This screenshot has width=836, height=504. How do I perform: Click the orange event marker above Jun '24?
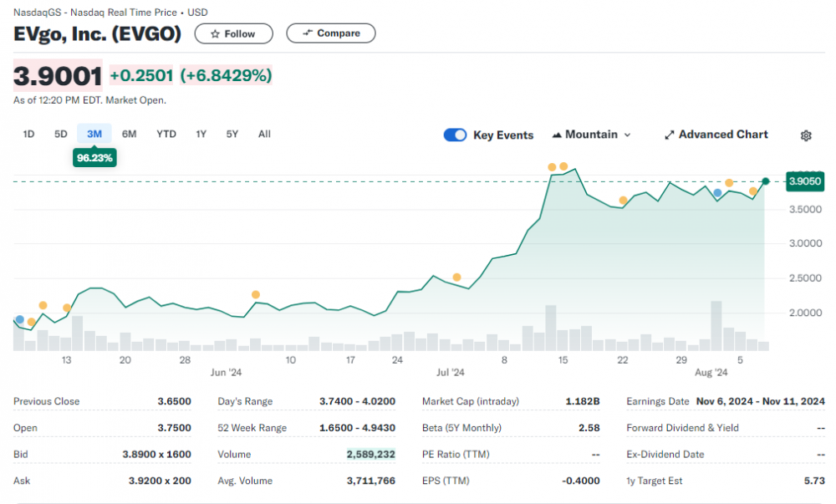click(x=256, y=294)
